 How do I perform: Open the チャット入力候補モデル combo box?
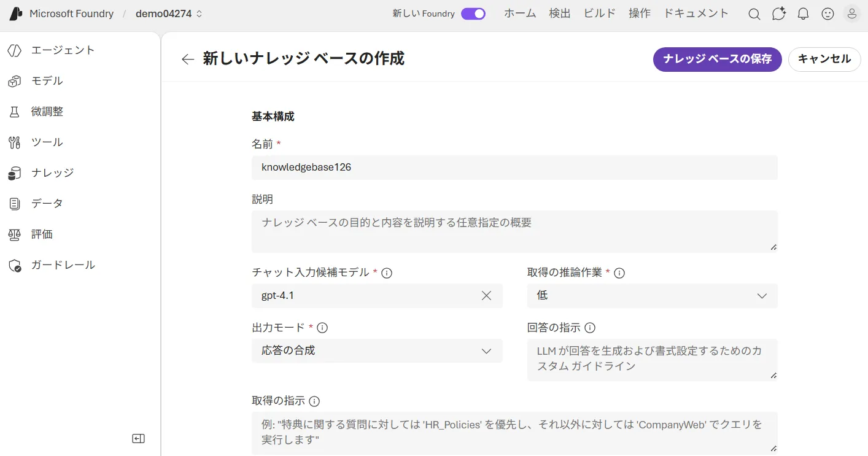(x=377, y=296)
